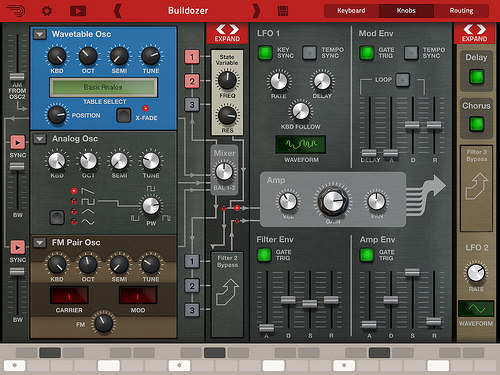500x375 pixels.
Task: Disable the Delay effect
Action: tap(477, 77)
